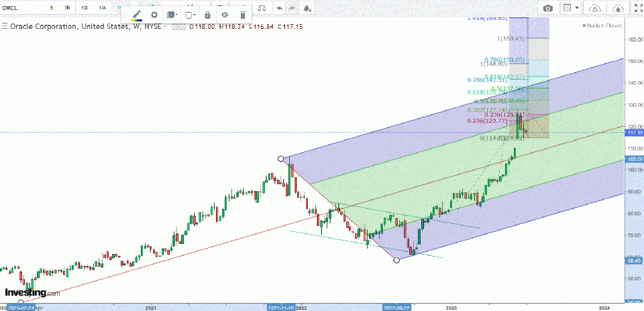The image size is (644, 311).
Task: Delete selected drawing with trash icon
Action: tap(242, 15)
